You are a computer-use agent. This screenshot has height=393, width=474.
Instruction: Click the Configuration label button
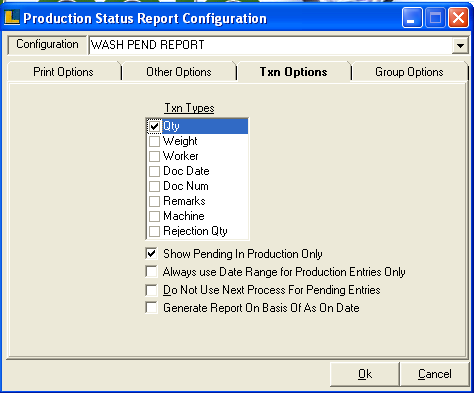[47, 45]
